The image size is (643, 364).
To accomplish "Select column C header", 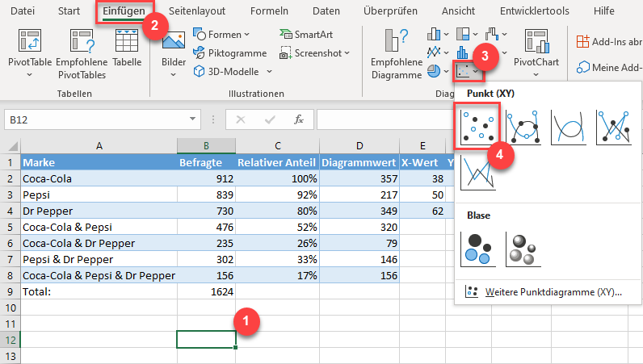I will (278, 146).
